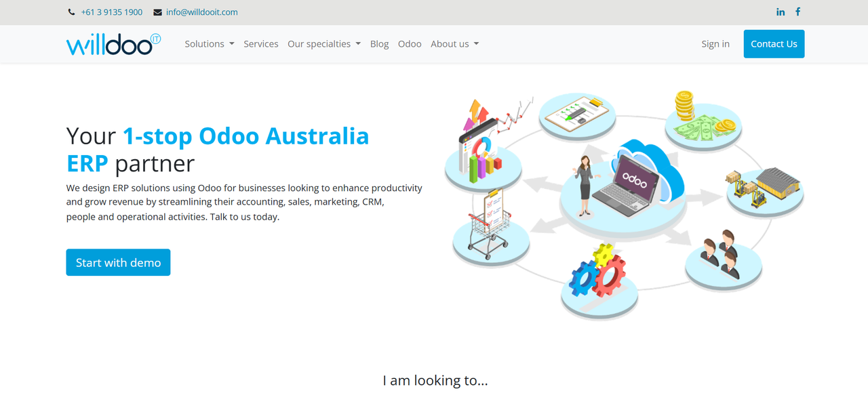Viewport: 868px width, 393px height.
Task: Click the Start with demo button
Action: [118, 262]
